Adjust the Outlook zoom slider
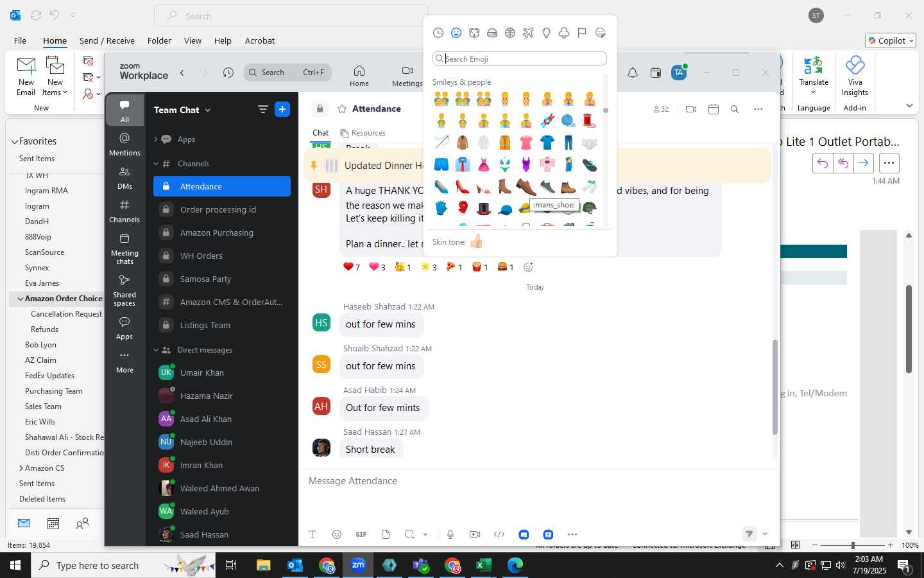 (853, 545)
